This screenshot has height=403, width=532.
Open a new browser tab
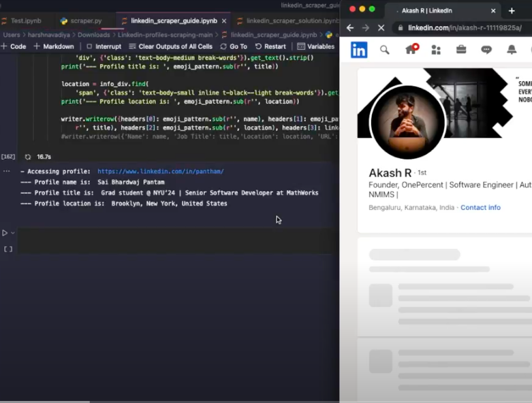[x=512, y=11]
